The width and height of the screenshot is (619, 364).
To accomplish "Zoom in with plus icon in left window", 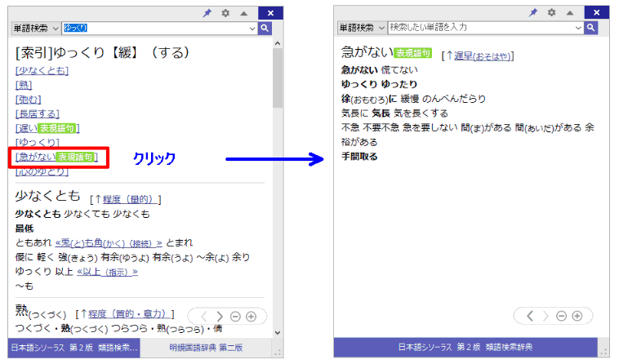I will coord(251,317).
